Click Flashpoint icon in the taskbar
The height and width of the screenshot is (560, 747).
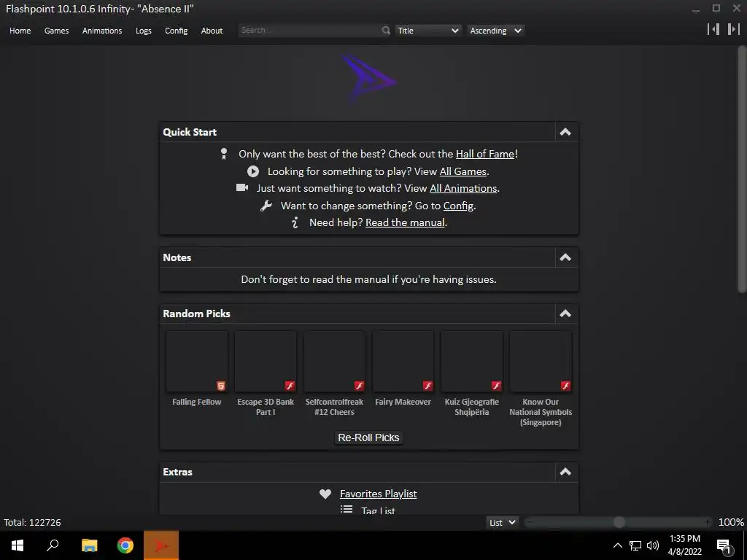click(161, 545)
